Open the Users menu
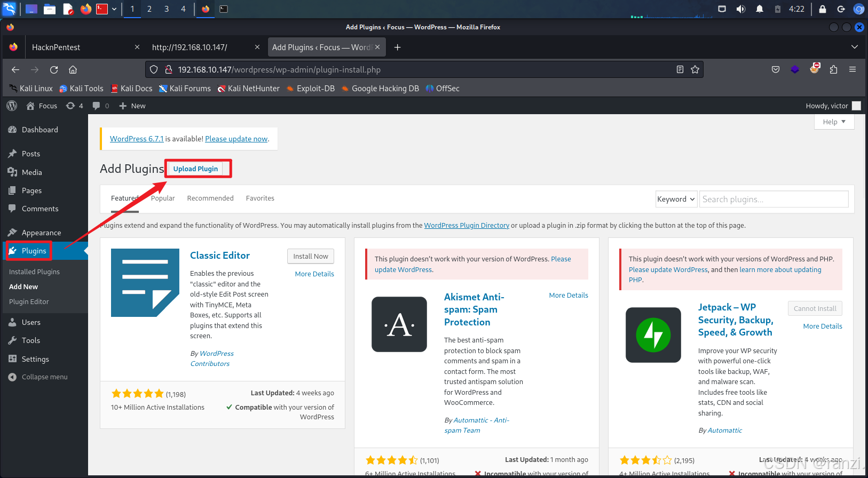 click(31, 322)
